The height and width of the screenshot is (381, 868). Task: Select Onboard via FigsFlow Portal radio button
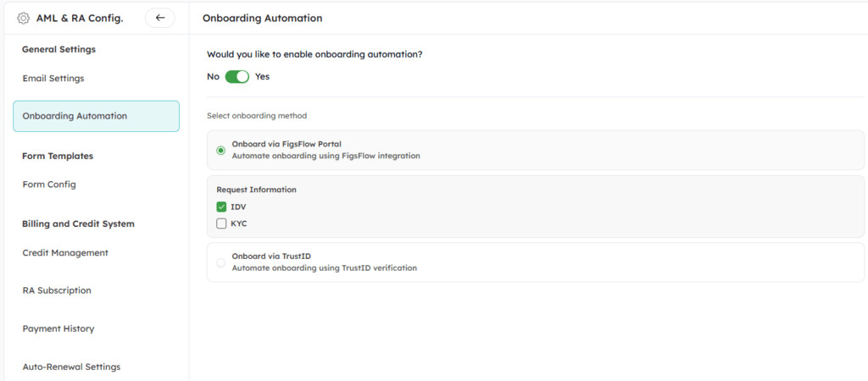[x=221, y=150]
